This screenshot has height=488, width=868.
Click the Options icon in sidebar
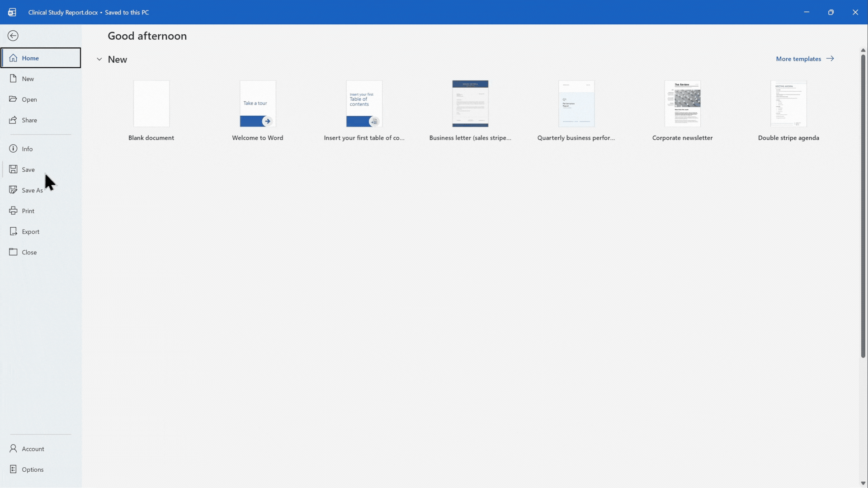coord(14,469)
